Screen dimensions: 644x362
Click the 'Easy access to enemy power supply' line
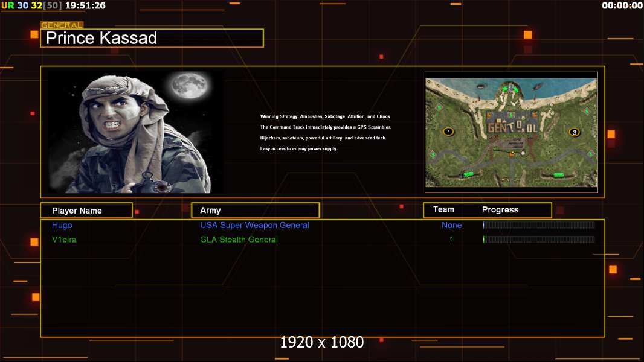[299, 148]
